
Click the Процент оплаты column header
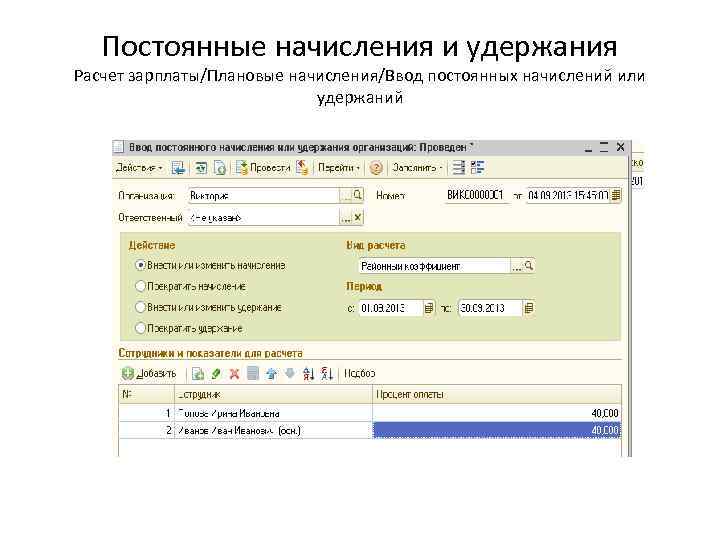497,394
